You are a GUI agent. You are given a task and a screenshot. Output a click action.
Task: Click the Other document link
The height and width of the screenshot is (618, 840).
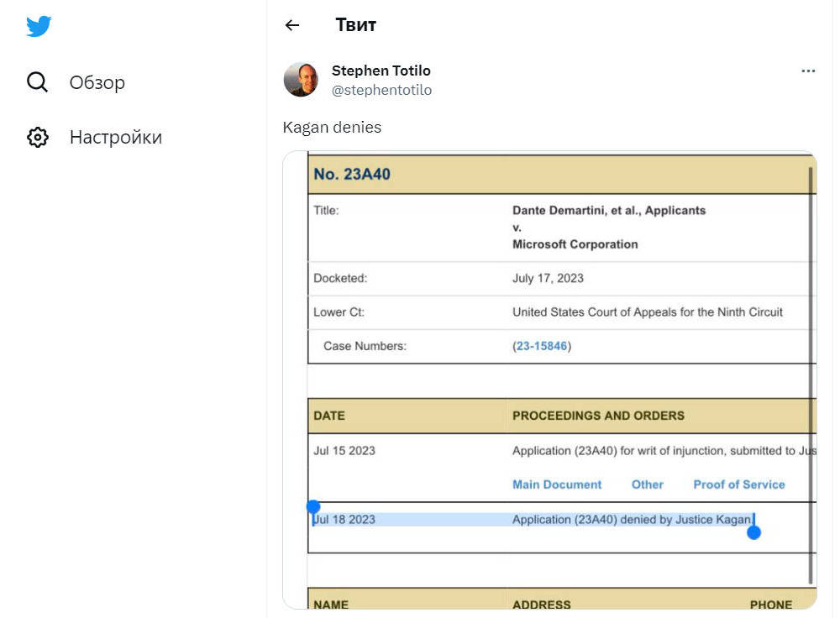click(647, 484)
